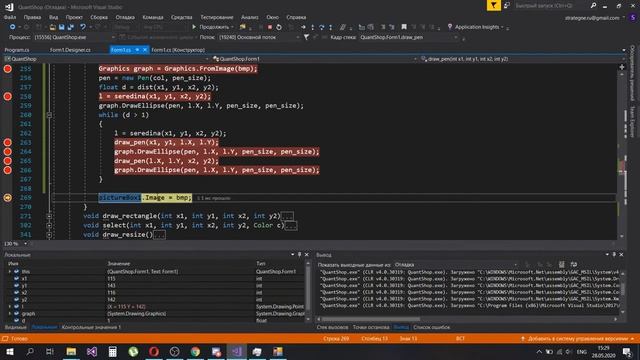Open the Сборка menu
Image resolution: width=640 pixels, height=360 pixels.
pyautogui.click(x=99, y=17)
